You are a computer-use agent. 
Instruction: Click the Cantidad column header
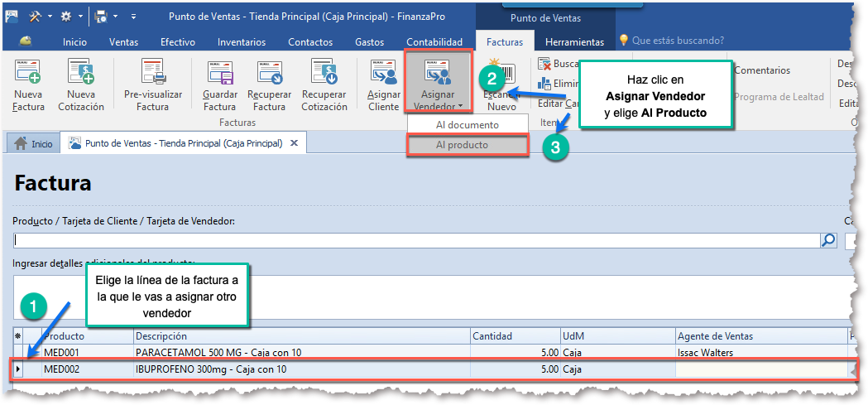click(515, 335)
